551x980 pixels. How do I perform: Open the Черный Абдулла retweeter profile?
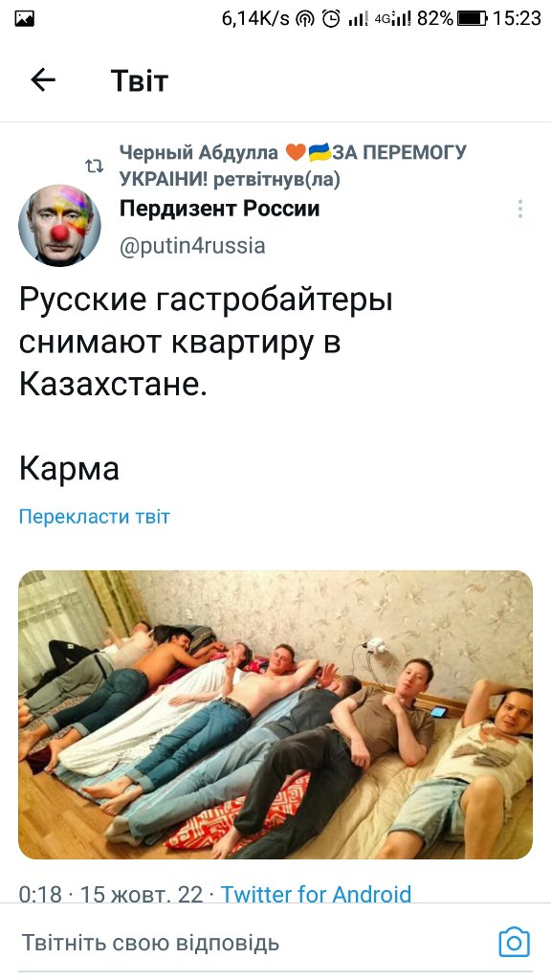tap(199, 152)
